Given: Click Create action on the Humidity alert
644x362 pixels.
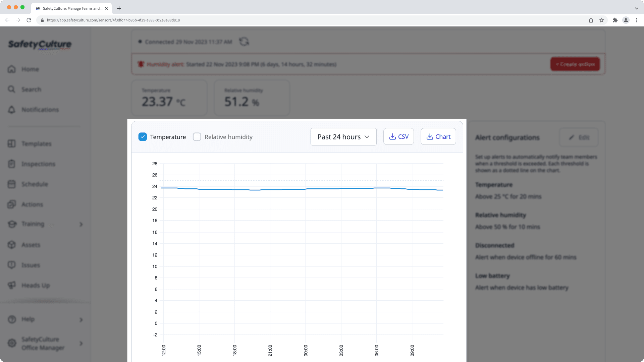Looking at the screenshot, I should [x=575, y=64].
